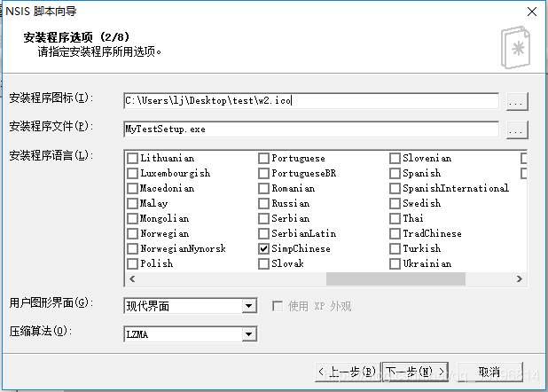548x392 pixels.
Task: Tick the SerbianLatin checkbox
Action: coord(263,233)
